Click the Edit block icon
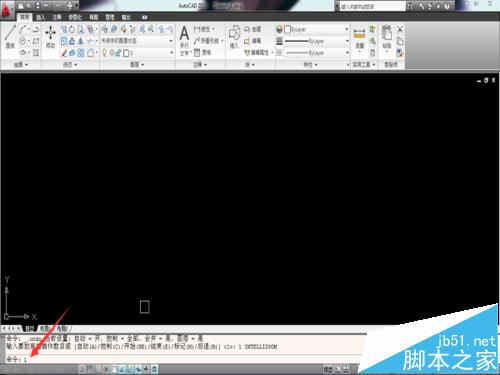500x375 pixels. (247, 41)
